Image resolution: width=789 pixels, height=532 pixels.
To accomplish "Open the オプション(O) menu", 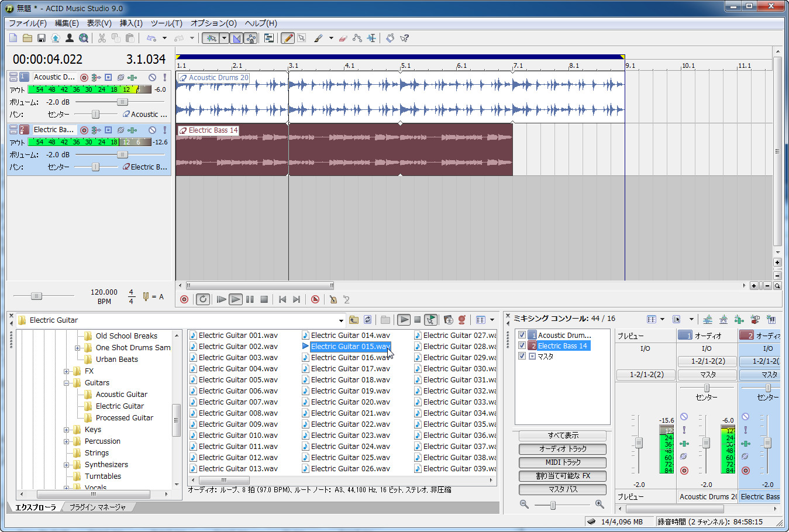I will (x=213, y=23).
